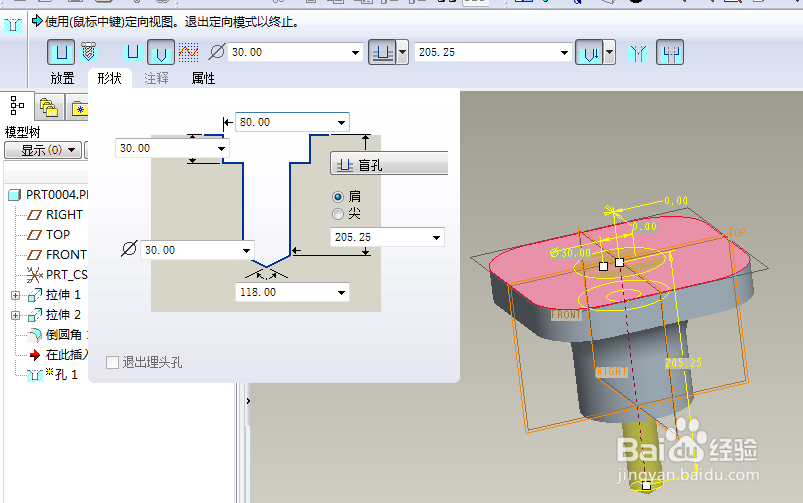Open the 属性 properties tab

point(203,78)
